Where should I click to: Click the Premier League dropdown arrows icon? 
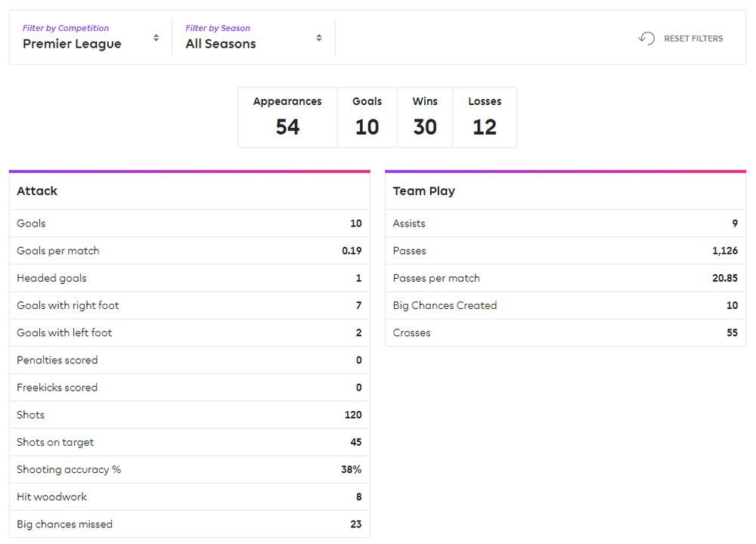click(156, 38)
